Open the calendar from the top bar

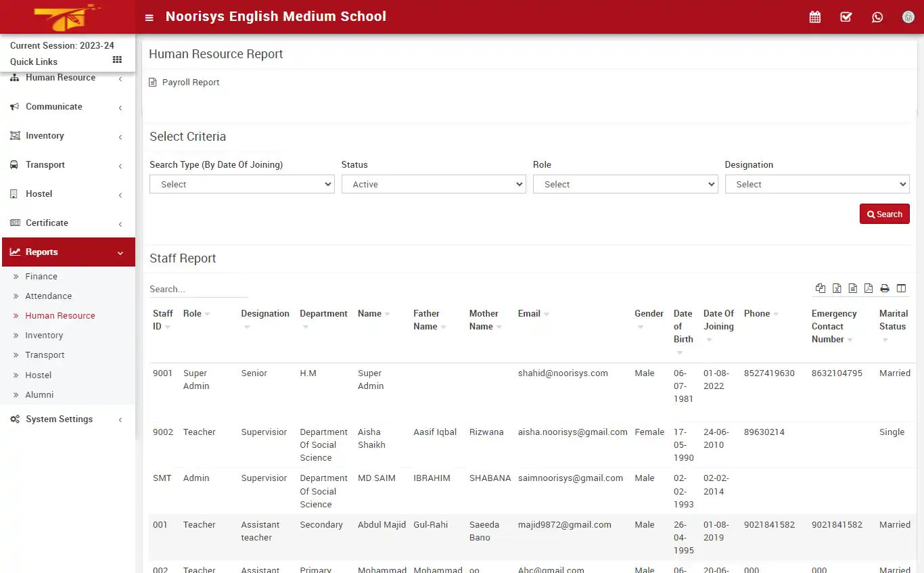[814, 16]
